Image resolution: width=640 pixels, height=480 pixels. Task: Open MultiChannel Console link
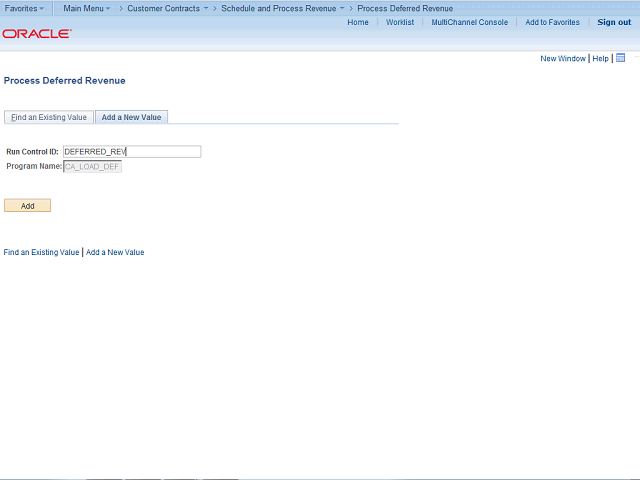469,22
